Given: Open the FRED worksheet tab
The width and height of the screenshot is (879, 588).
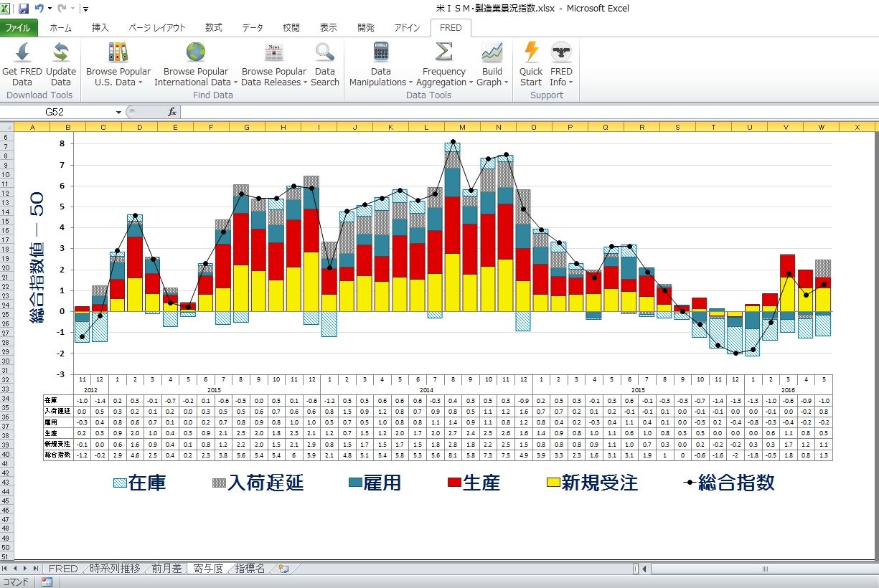Looking at the screenshot, I should point(62,569).
